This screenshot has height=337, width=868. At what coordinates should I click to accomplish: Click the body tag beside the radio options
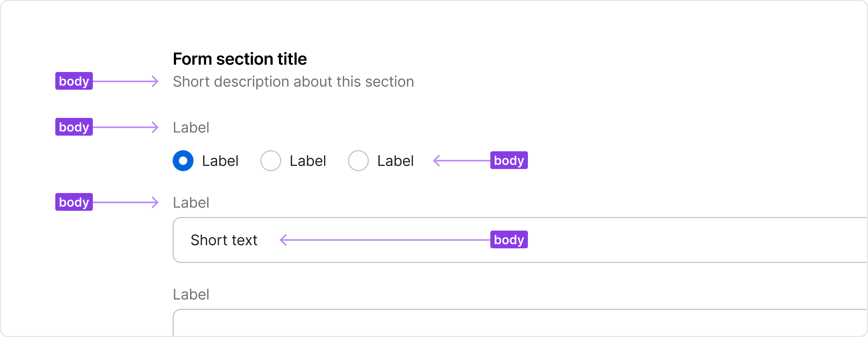[509, 160]
